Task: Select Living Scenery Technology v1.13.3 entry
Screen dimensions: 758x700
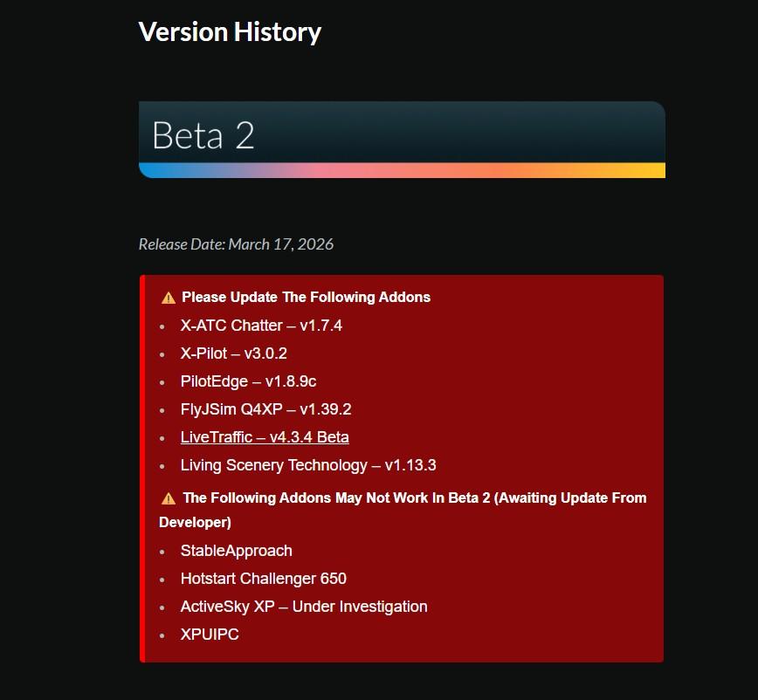Action: (307, 465)
